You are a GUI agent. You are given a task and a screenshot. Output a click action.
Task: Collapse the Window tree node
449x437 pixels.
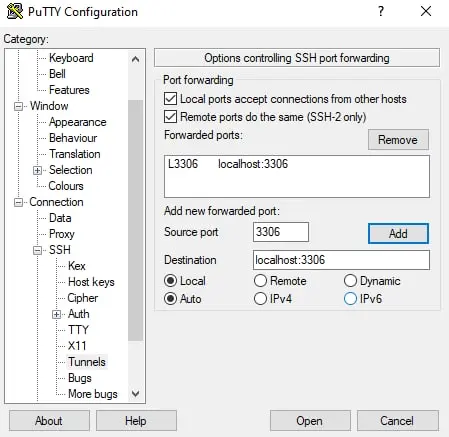pyautogui.click(x=18, y=106)
